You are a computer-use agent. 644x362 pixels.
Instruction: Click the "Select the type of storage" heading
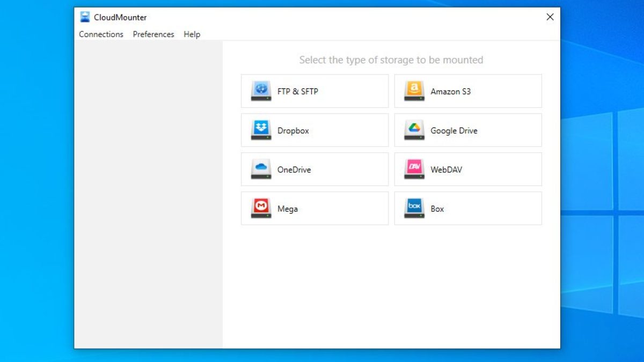pos(391,60)
